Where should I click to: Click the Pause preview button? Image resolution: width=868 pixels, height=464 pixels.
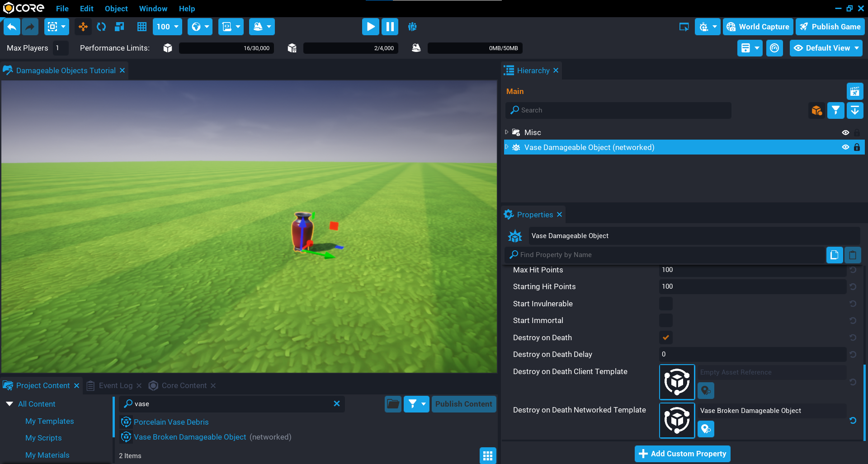pos(390,27)
